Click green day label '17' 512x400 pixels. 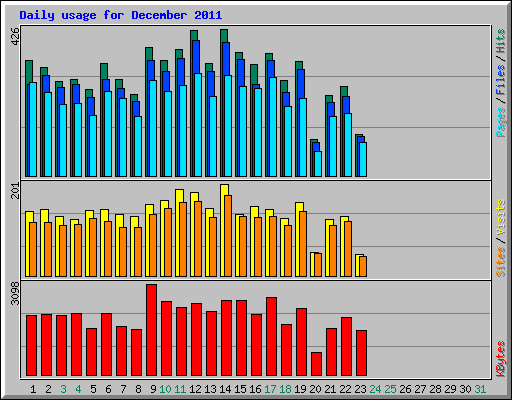(x=270, y=389)
